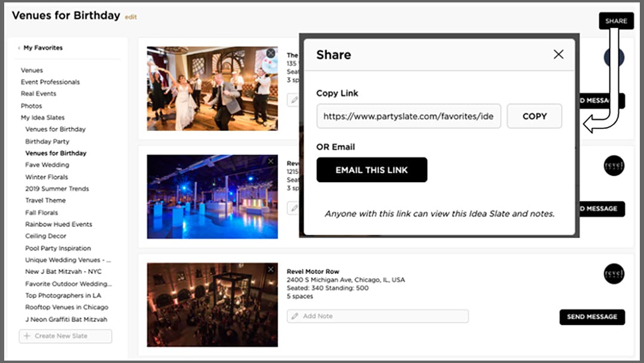644x363 pixels.
Task: Click the COPY button for the link
Action: coord(534,116)
